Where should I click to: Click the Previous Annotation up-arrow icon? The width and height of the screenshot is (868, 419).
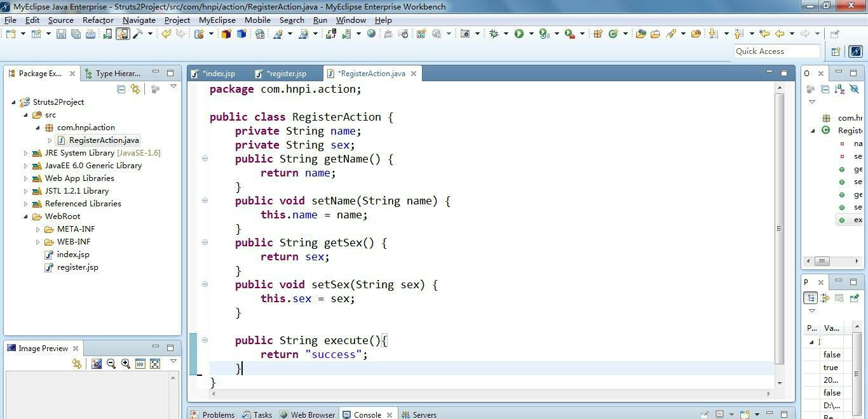738,34
